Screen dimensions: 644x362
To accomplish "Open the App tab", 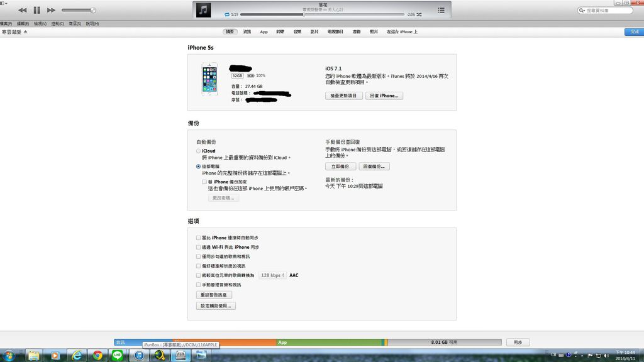I will point(264,31).
